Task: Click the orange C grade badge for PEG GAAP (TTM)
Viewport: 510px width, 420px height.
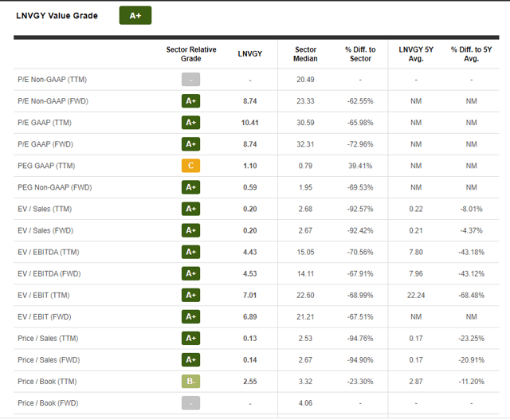Action: [190, 166]
